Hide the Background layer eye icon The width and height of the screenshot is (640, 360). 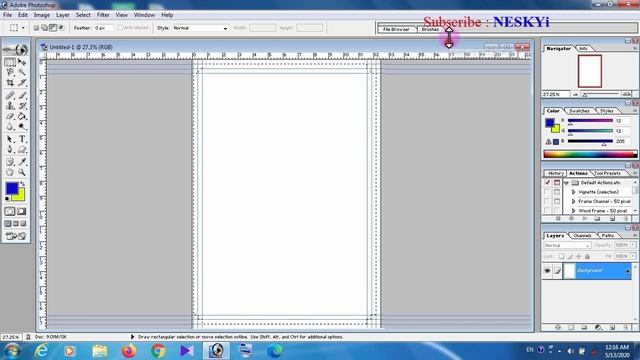point(547,271)
